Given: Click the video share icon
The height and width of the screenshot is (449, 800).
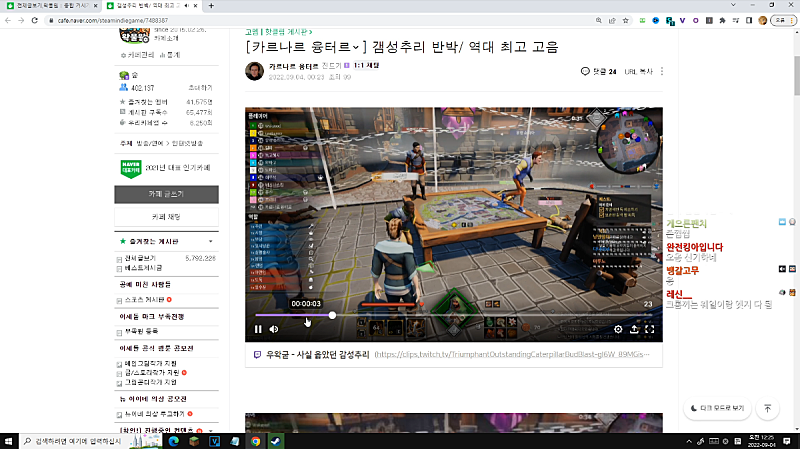Looking at the screenshot, I should pos(633,329).
